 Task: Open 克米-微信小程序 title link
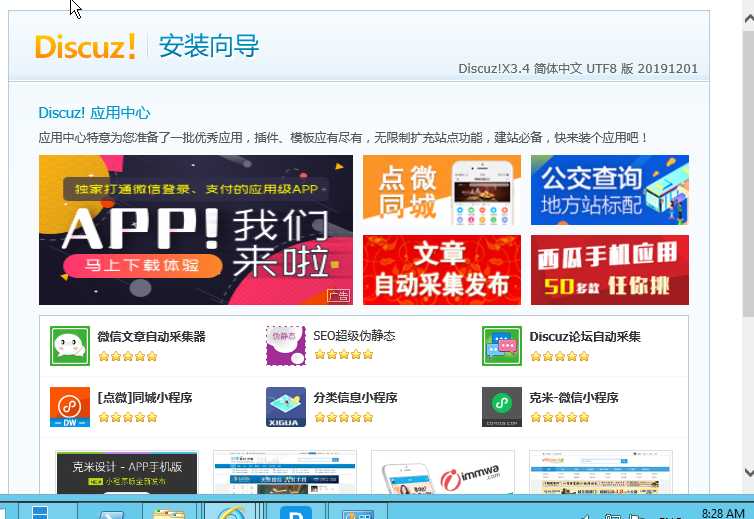coord(574,398)
